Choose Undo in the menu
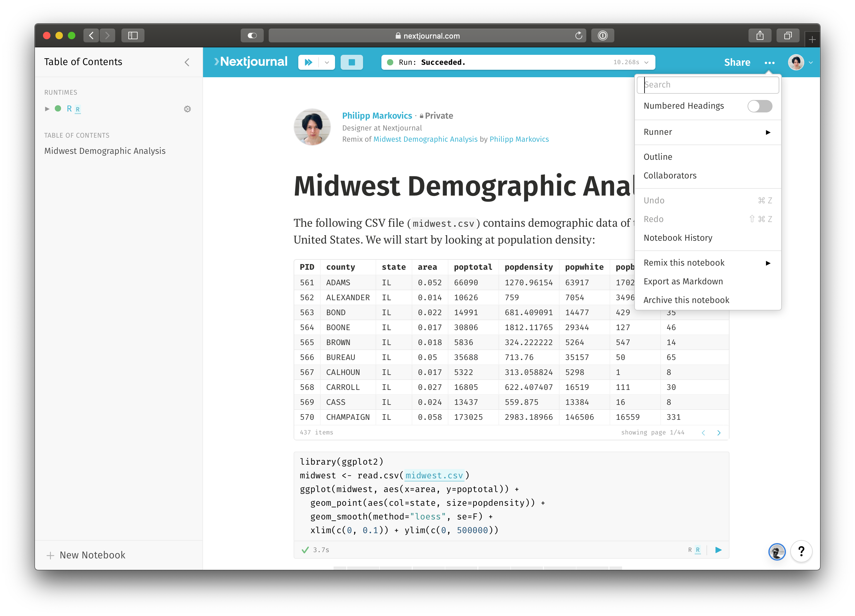Screen dimensions: 855x616 click(x=708, y=201)
